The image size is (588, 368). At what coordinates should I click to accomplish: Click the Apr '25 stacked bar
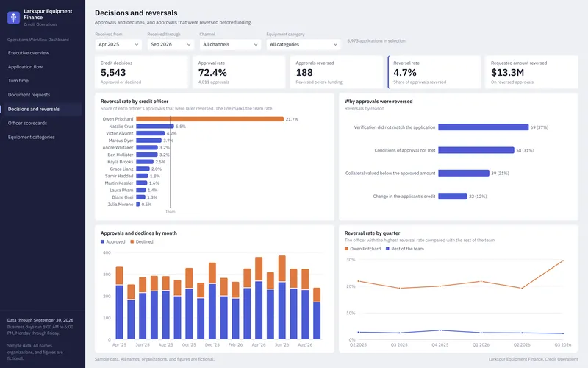pyautogui.click(x=120, y=303)
